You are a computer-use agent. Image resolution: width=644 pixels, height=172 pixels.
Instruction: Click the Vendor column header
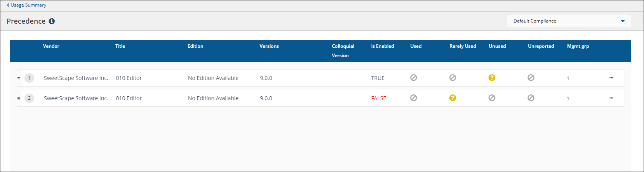[51, 46]
